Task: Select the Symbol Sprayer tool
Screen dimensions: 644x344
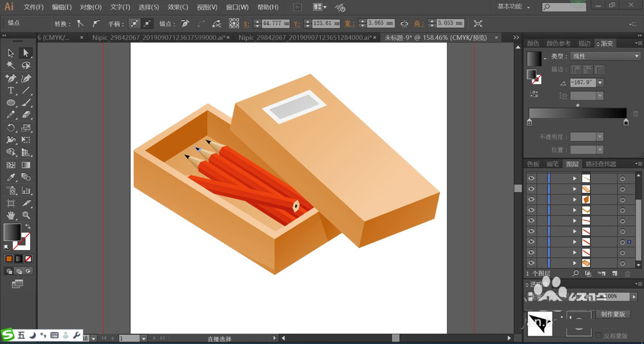Action: pyautogui.click(x=11, y=190)
